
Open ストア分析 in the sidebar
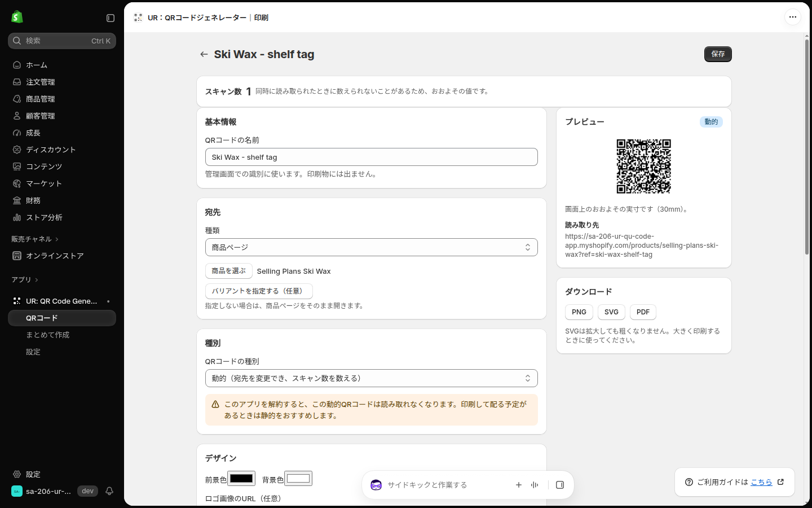(x=62, y=217)
